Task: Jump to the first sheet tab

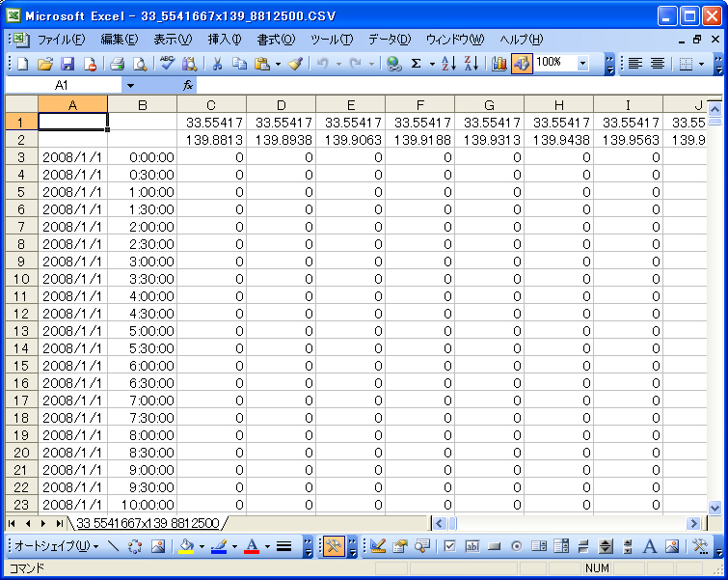Action: click(13, 523)
